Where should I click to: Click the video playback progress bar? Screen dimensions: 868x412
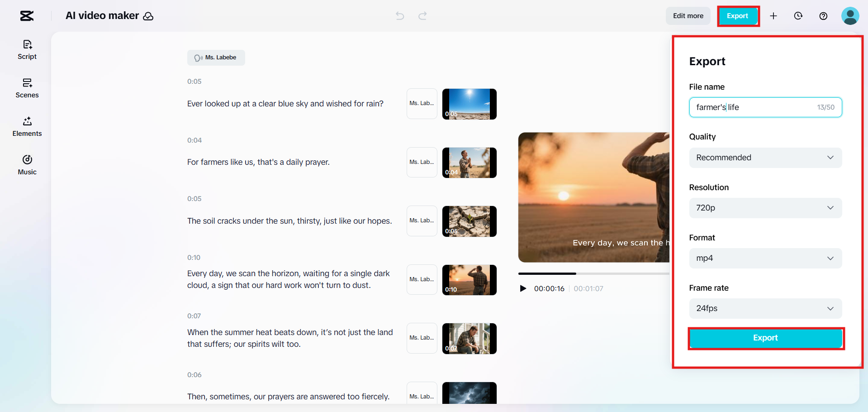pos(588,273)
